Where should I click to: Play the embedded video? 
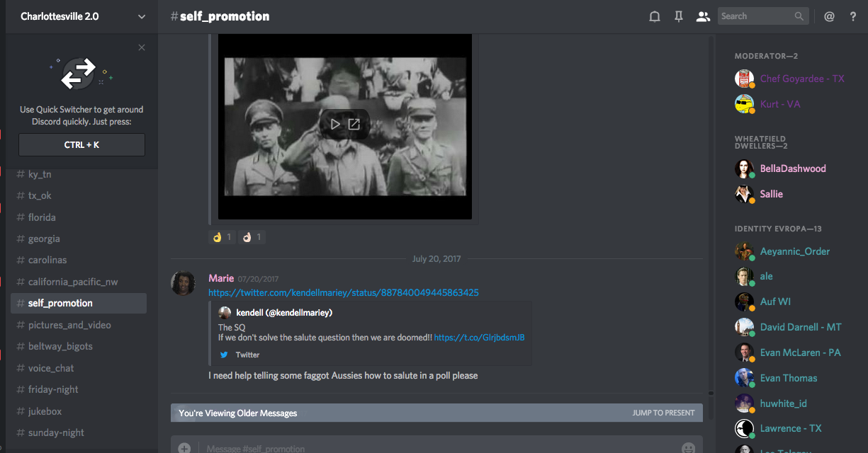(335, 125)
